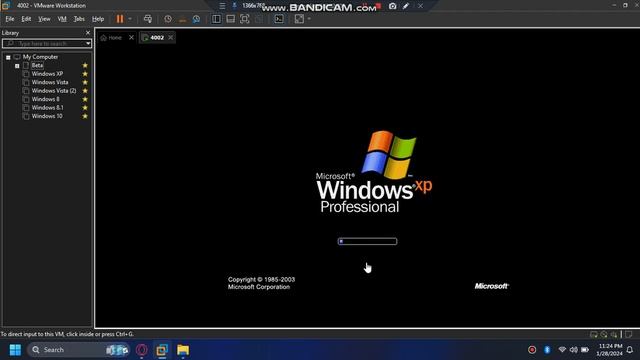Close the Library panel
The width and height of the screenshot is (640, 360).
[88, 33]
